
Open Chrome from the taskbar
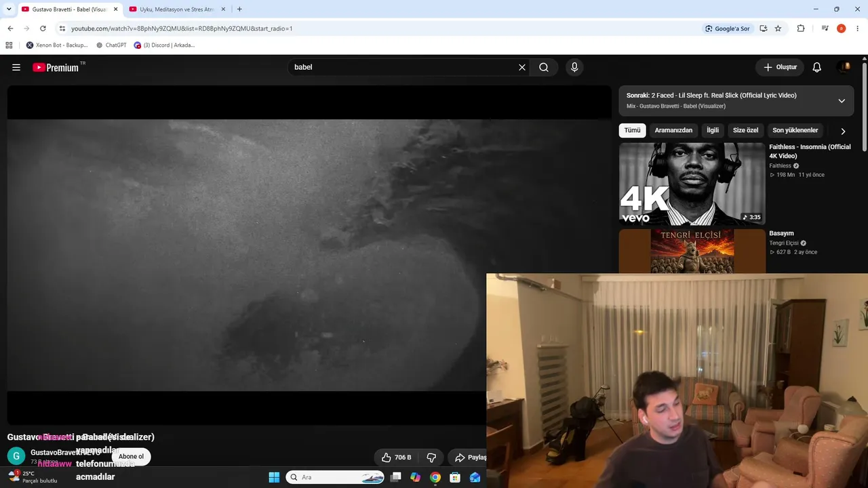pos(435,477)
